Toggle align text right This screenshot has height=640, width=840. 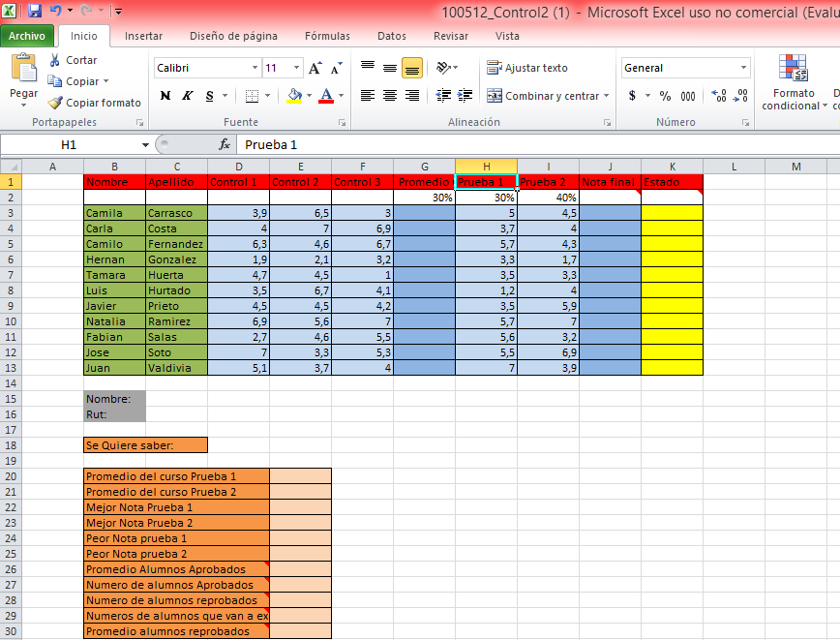pyautogui.click(x=412, y=96)
